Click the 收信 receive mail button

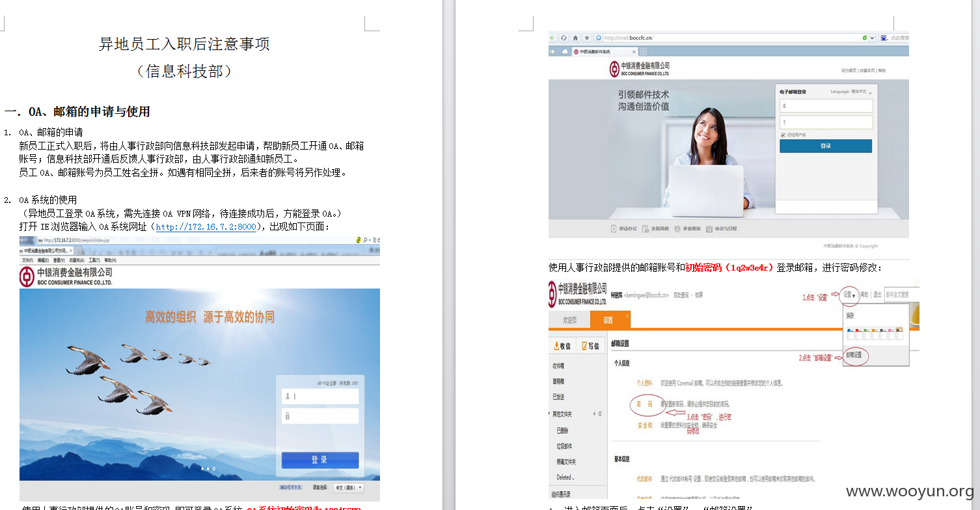(562, 346)
